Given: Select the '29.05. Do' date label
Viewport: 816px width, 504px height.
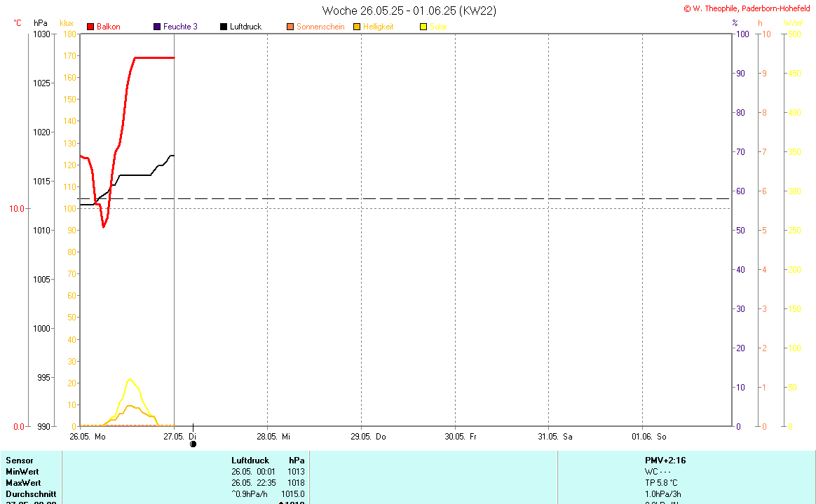Looking at the screenshot, I should pyautogui.click(x=369, y=437).
